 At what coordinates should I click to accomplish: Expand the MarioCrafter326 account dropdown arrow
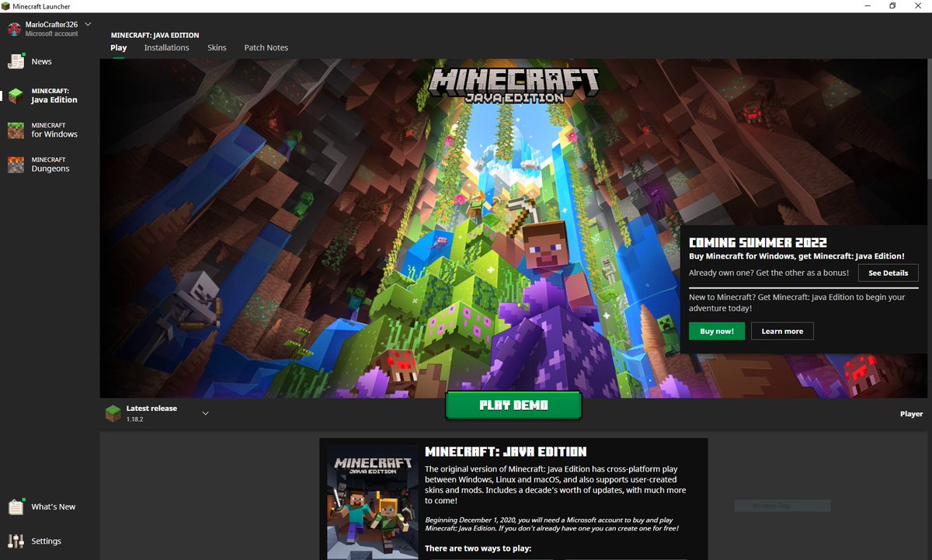(88, 24)
